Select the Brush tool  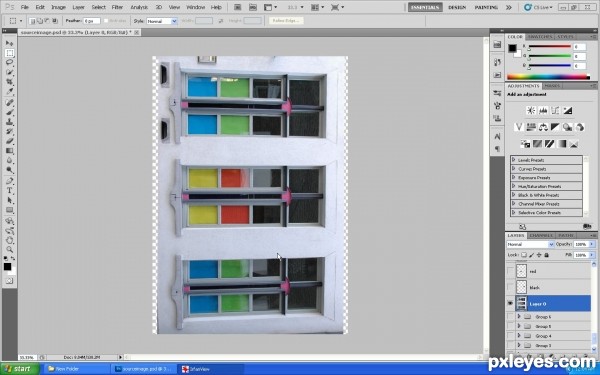[10, 112]
